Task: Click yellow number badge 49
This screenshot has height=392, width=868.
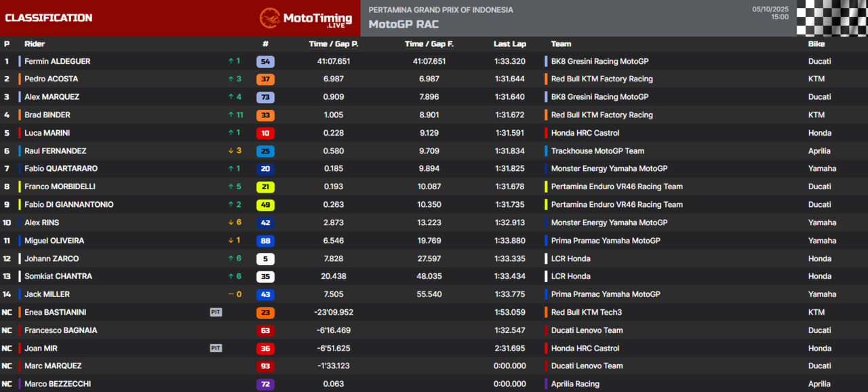Action: pos(265,205)
